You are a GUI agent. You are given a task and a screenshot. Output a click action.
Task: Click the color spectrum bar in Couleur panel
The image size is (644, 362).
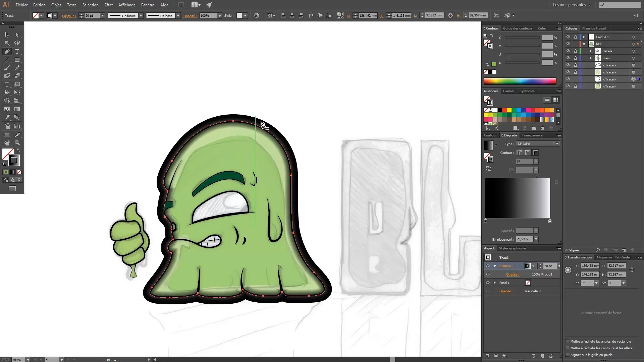520,81
